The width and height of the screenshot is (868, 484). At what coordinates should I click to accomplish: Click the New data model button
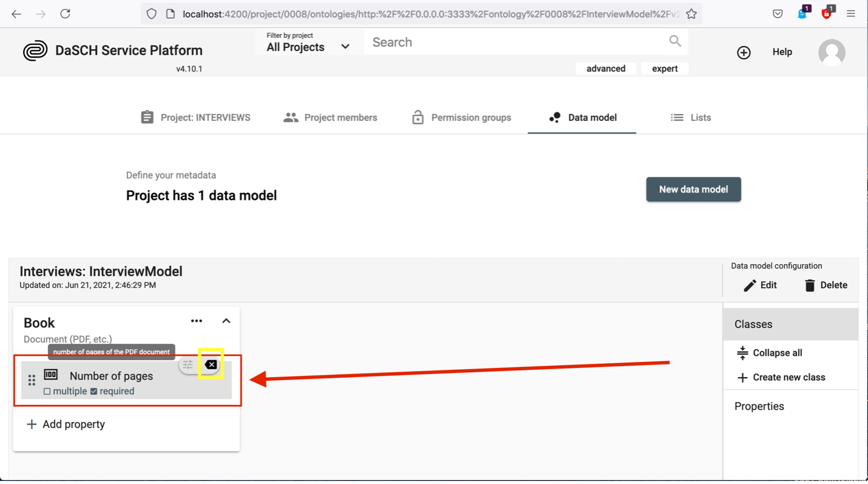point(693,189)
